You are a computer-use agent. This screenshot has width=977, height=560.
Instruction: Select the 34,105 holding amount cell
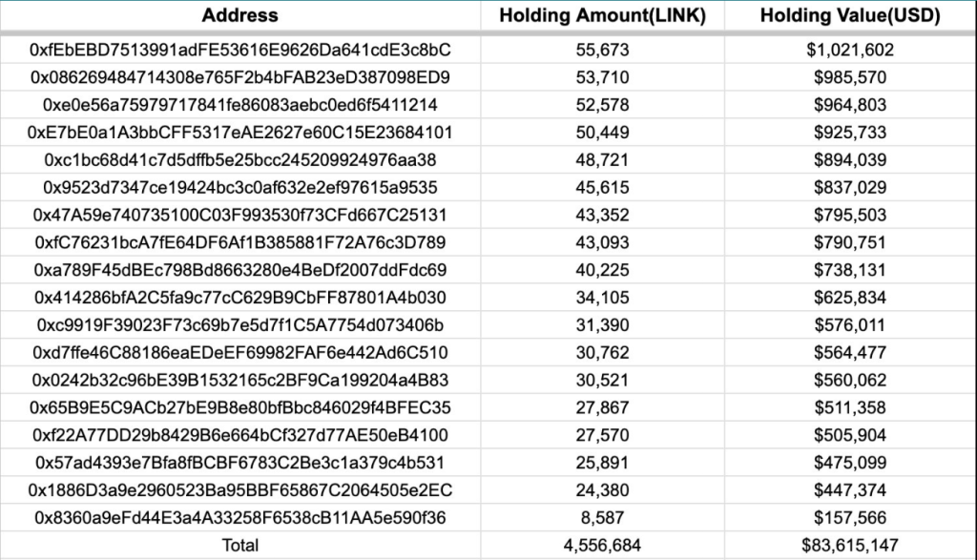pos(602,298)
